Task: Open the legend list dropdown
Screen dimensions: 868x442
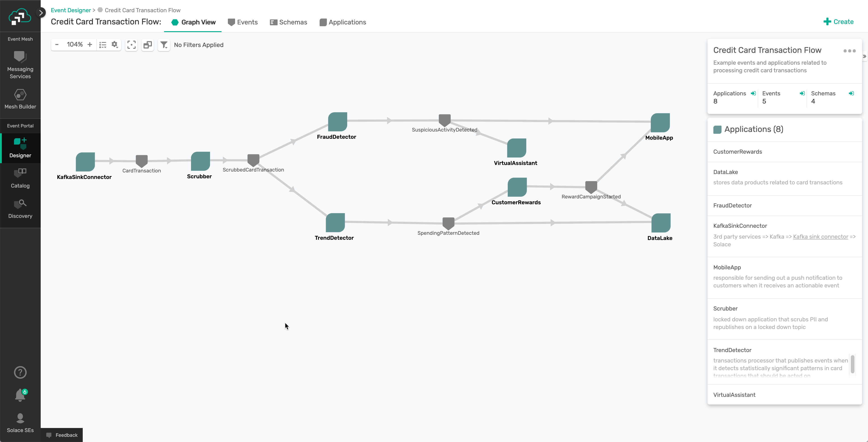Action: tap(103, 45)
